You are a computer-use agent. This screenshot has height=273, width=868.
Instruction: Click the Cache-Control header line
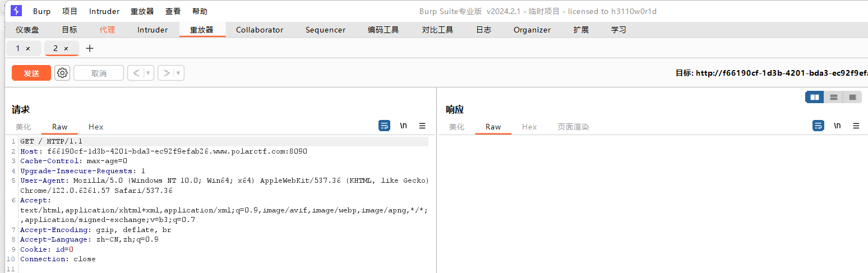pyautogui.click(x=74, y=161)
